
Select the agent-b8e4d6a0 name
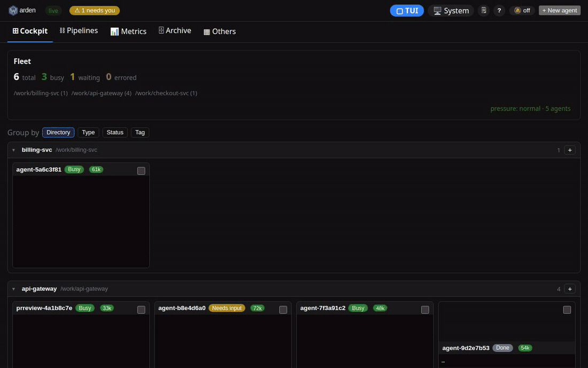(x=182, y=308)
